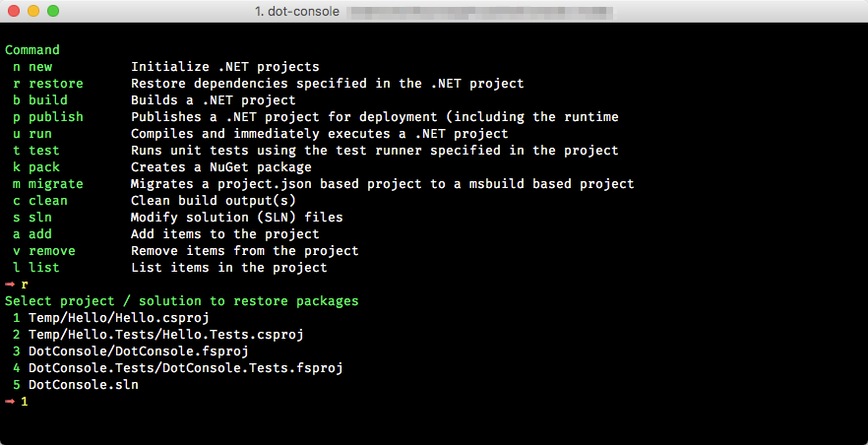The height and width of the screenshot is (445, 868).
Task: Click the 'new' command entry
Action: (40, 67)
